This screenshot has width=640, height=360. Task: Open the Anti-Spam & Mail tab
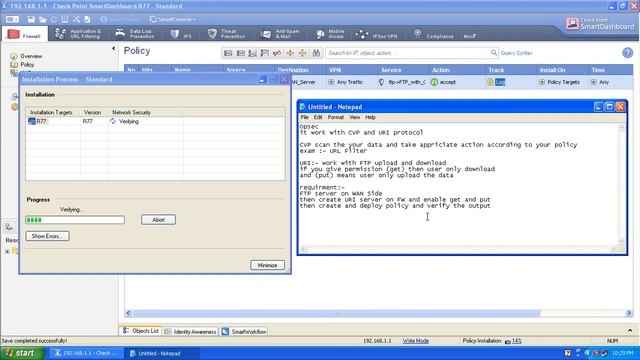point(281,34)
